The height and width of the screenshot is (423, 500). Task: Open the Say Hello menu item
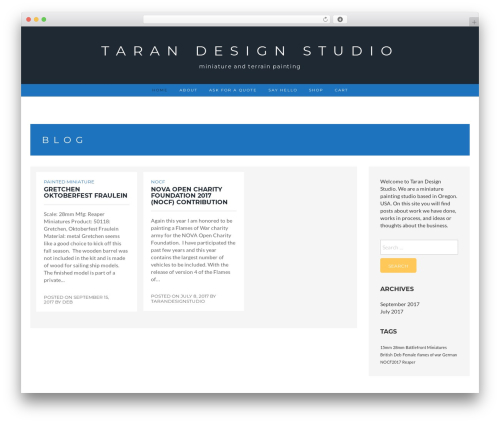click(283, 90)
